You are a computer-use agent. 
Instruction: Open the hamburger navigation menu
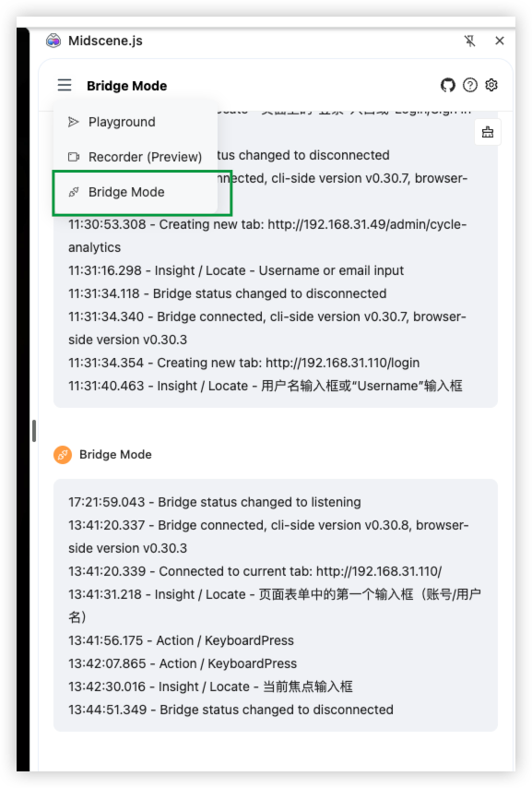click(x=65, y=85)
